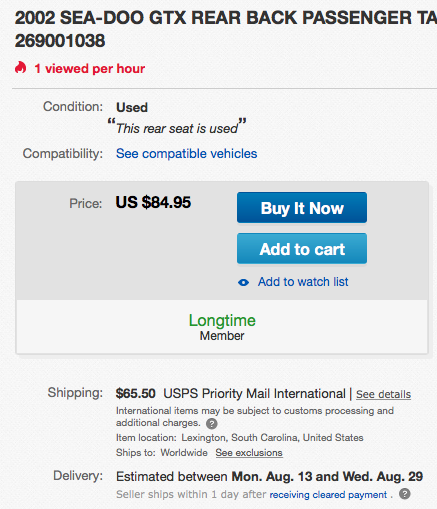Screen dimensions: 437x509
Task: View shipping See details link
Action: click(x=383, y=394)
